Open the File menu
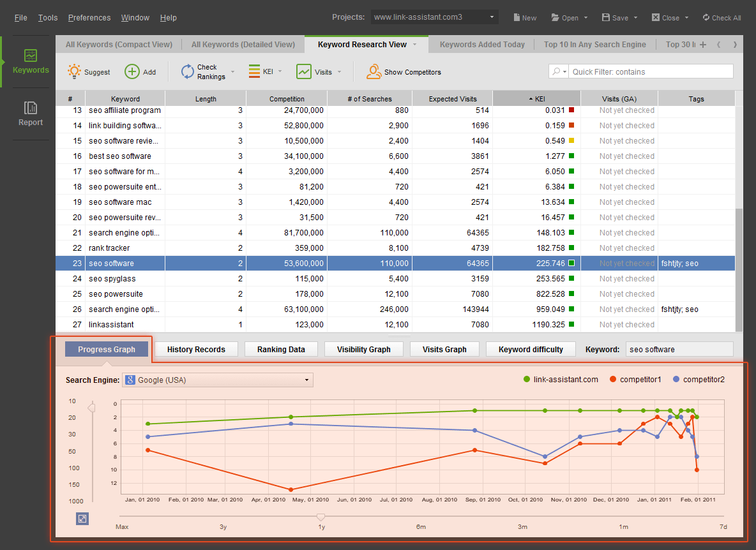Image resolution: width=756 pixels, height=550 pixels. coord(20,18)
